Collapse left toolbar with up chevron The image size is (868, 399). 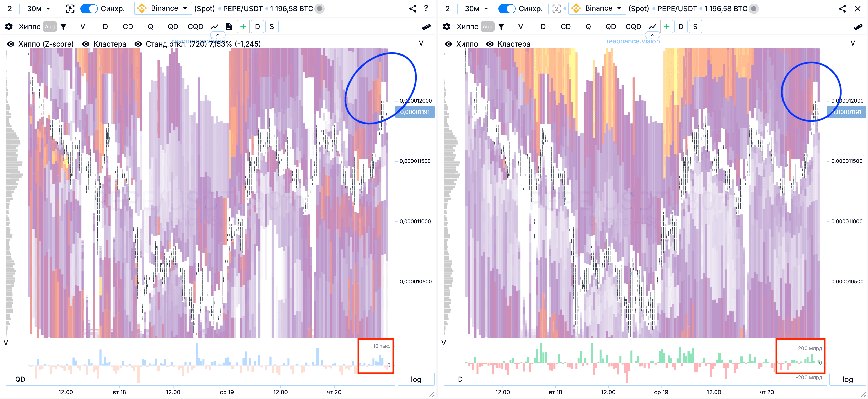point(218,35)
